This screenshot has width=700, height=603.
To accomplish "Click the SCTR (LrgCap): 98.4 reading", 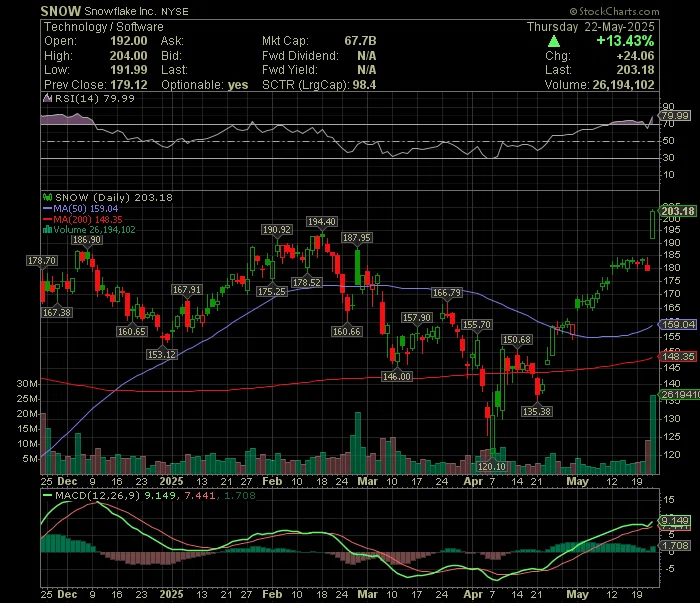I will tap(319, 85).
